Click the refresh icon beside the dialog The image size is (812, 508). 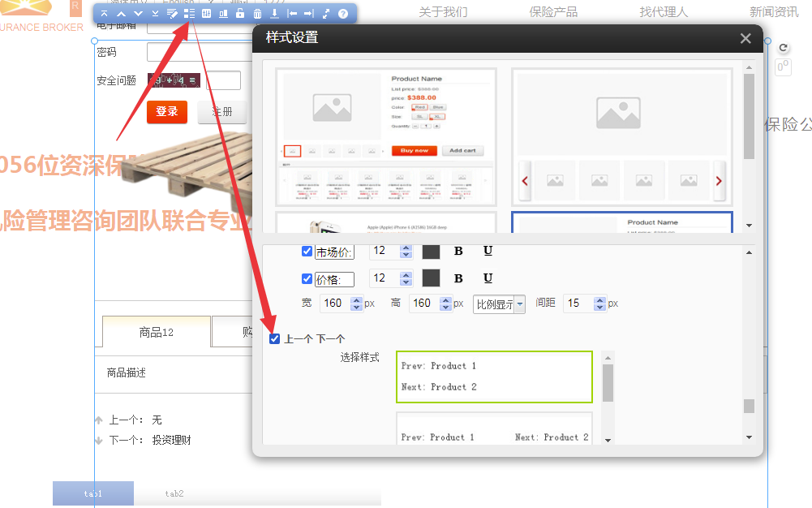click(x=784, y=48)
